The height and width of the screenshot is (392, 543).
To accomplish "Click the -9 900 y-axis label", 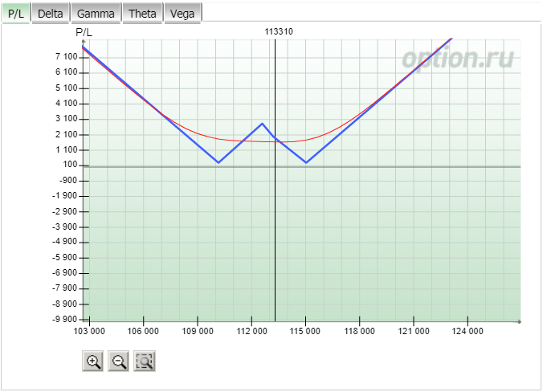I will 64,319.
